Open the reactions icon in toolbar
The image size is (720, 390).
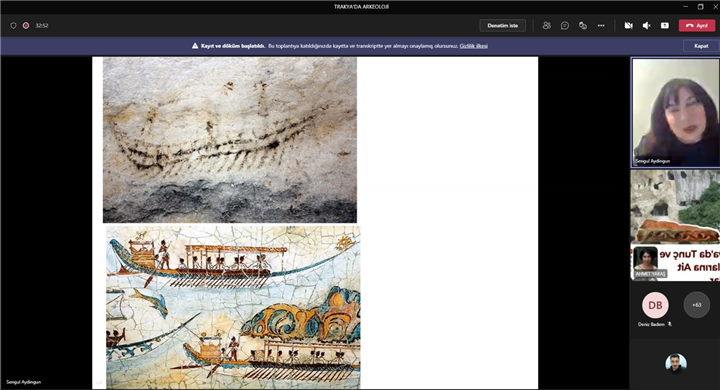pos(583,26)
